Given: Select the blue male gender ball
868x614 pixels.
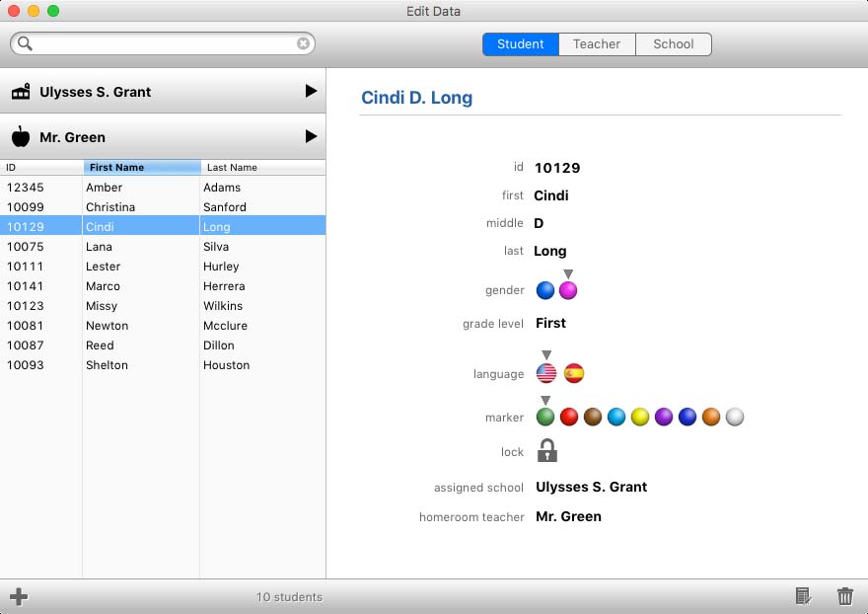Looking at the screenshot, I should [545, 290].
